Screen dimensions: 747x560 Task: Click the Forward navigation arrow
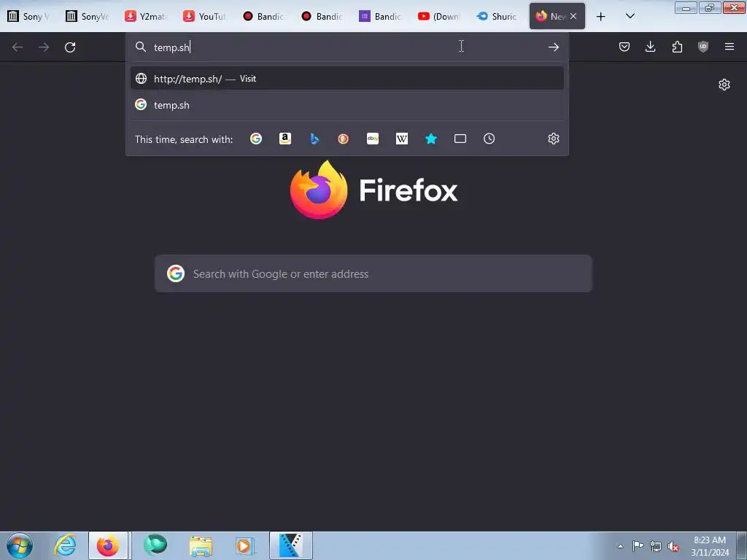pos(44,47)
